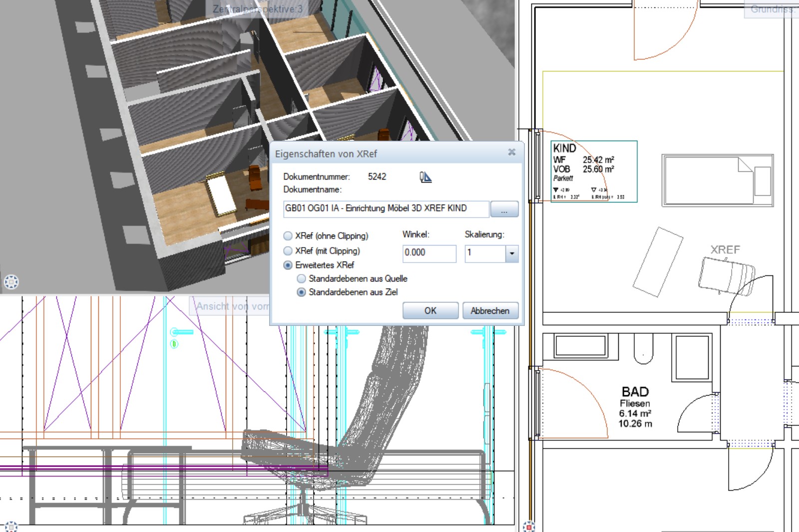Open document browser with the ... button
Image resolution: width=799 pixels, height=532 pixels.
tap(504, 210)
